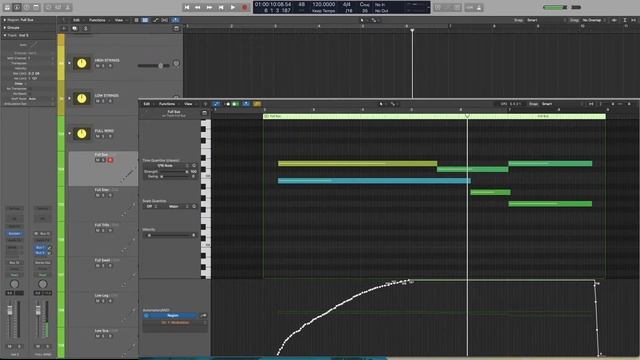Open the Functions menu in the piano roll
The image size is (640, 360).
click(167, 104)
